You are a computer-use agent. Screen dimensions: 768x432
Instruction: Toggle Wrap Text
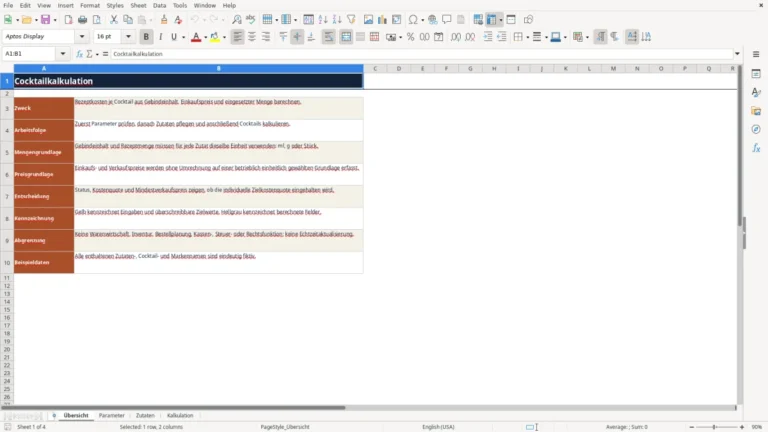tap(329, 37)
